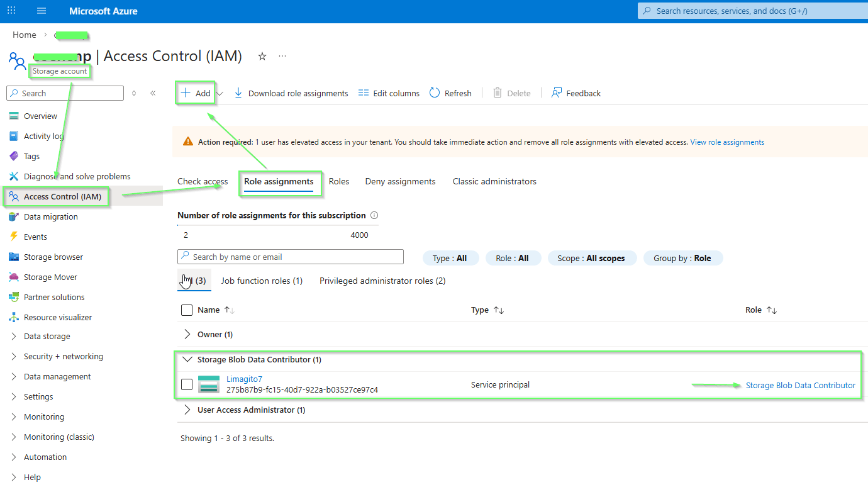
Task: Expand the Owner (1) group
Action: pos(187,334)
